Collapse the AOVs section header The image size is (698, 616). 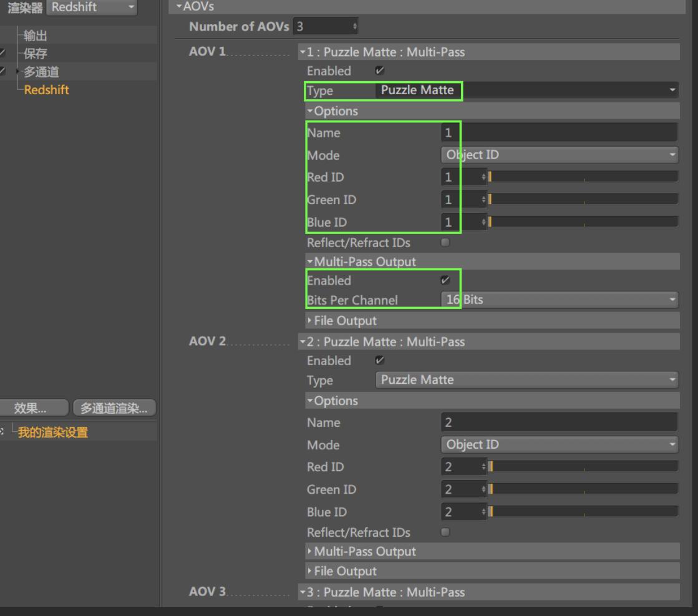[195, 6]
